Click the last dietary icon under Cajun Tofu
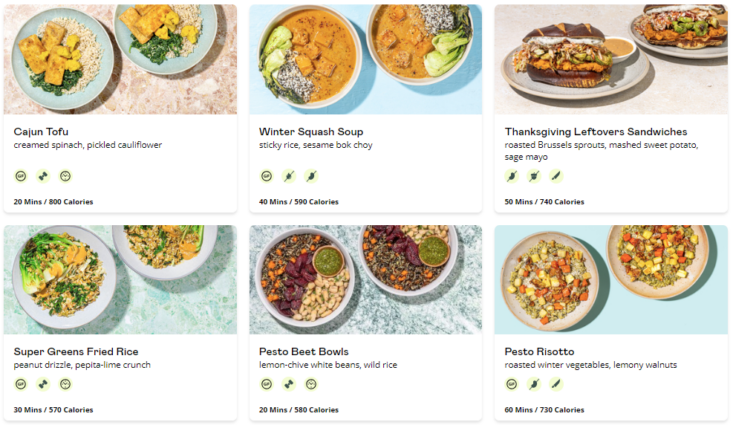The image size is (733, 425). click(65, 176)
